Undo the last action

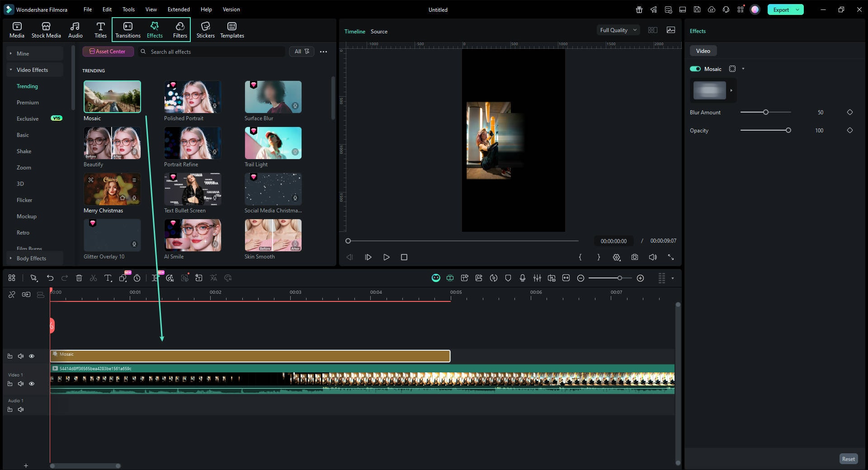50,278
